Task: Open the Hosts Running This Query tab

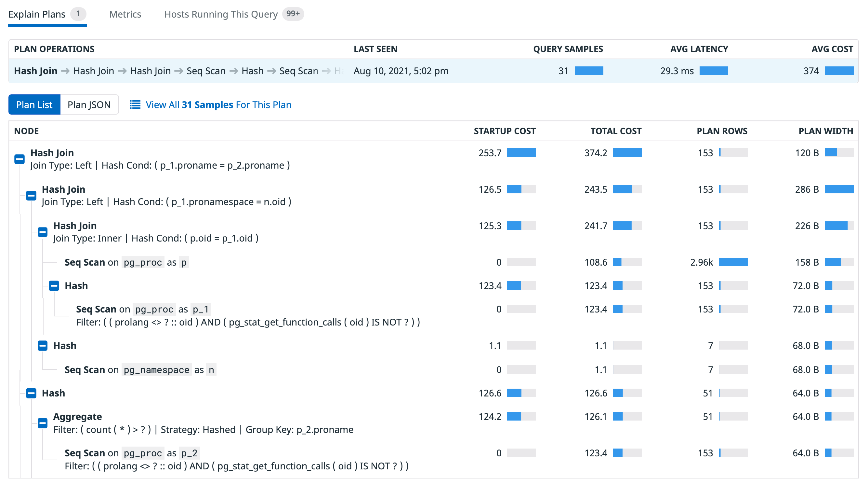Action: (x=221, y=14)
